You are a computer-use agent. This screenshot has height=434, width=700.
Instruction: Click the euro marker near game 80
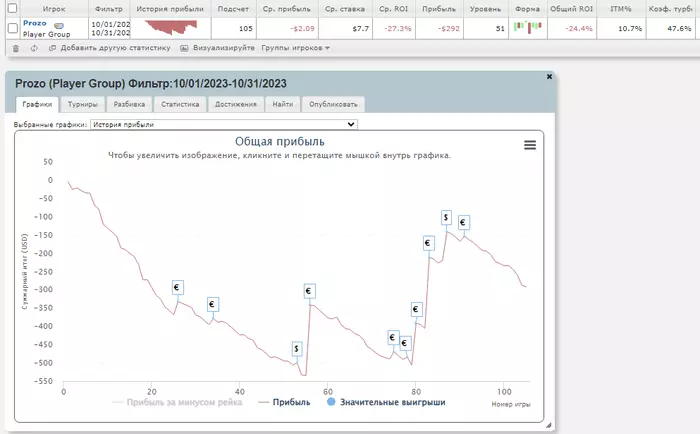[x=416, y=309]
